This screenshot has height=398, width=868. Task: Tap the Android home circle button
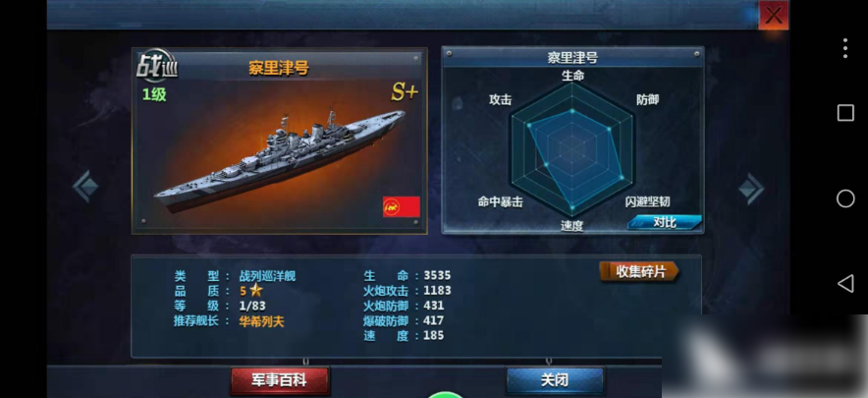(845, 198)
